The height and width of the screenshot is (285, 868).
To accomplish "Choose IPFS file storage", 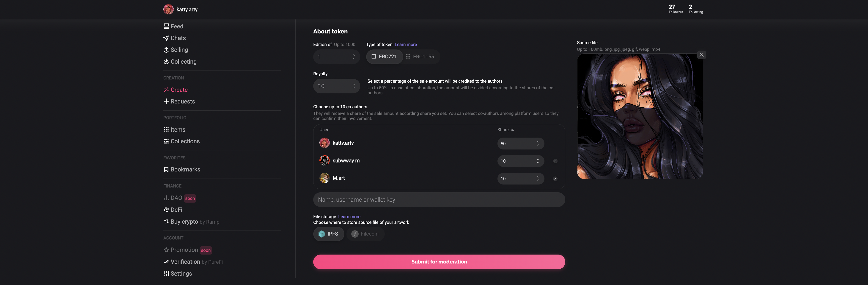I will coord(329,234).
